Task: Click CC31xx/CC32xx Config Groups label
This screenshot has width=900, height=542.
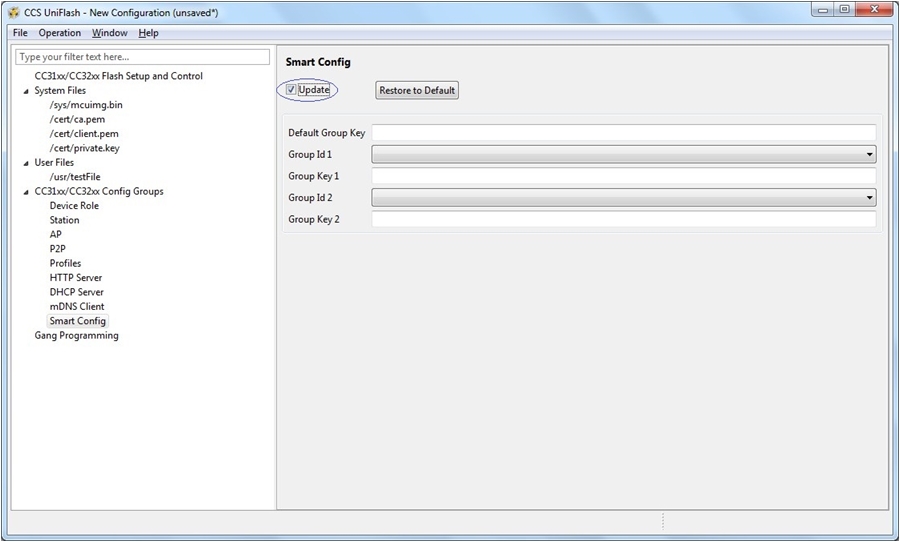Action: click(x=99, y=191)
